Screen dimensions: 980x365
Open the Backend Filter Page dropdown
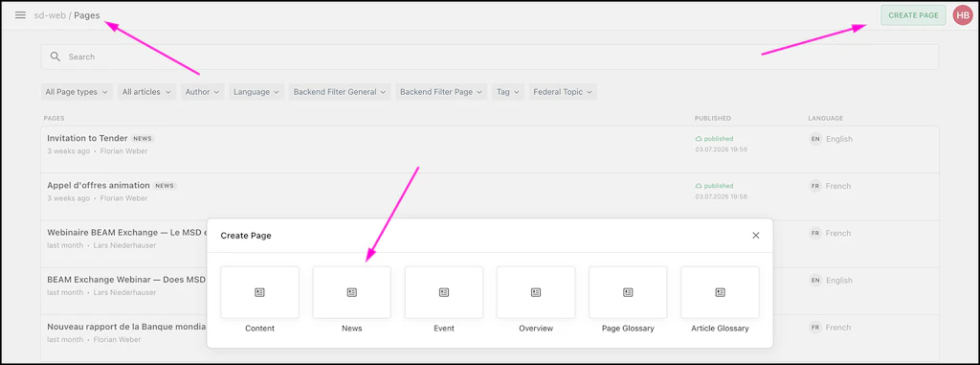pyautogui.click(x=441, y=92)
